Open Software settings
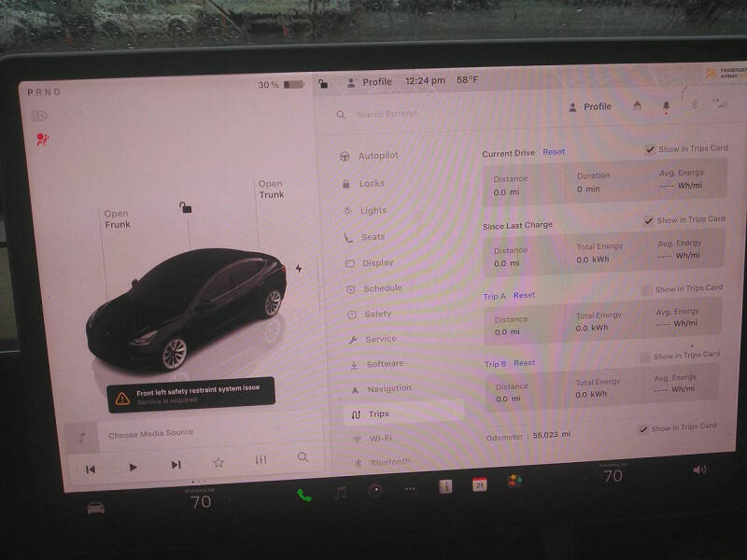747x560 pixels. tap(377, 364)
